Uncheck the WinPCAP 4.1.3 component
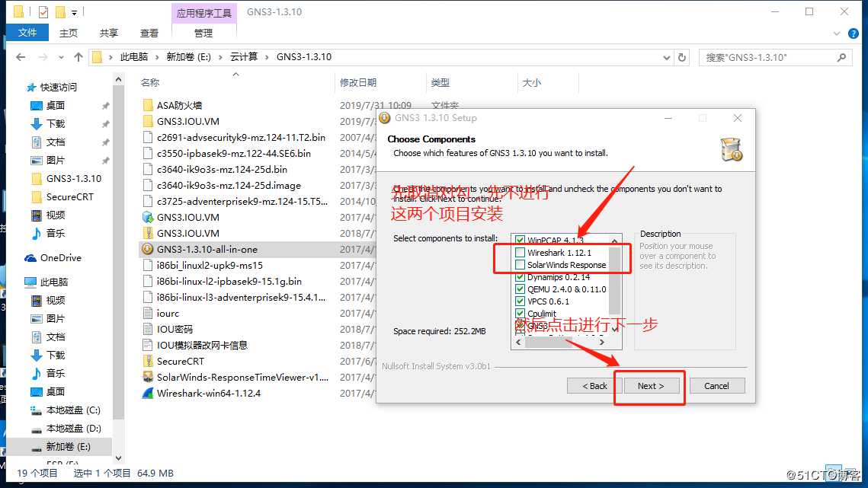Image resolution: width=868 pixels, height=488 pixels. tap(520, 240)
